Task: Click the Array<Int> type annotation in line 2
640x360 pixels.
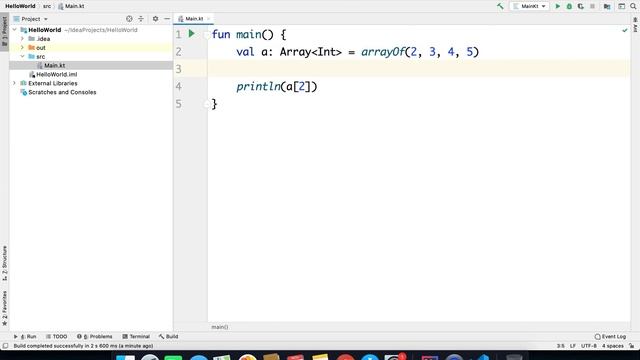Action: pyautogui.click(x=311, y=52)
